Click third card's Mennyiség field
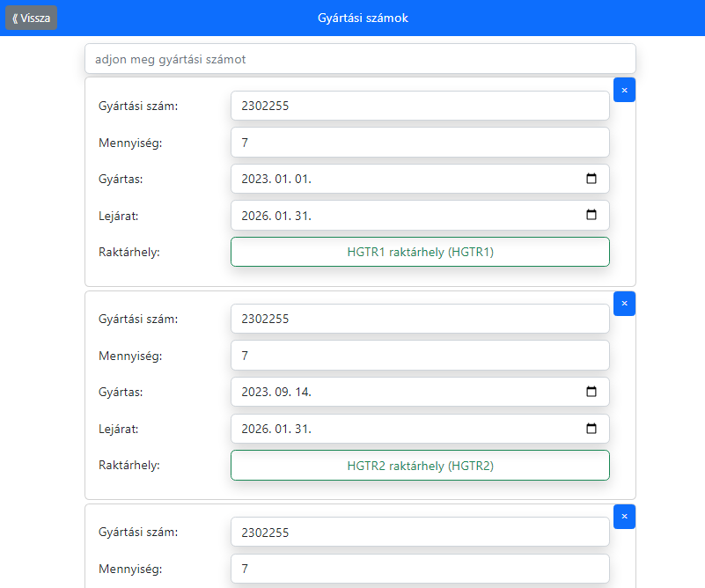705x588 pixels. tap(420, 569)
